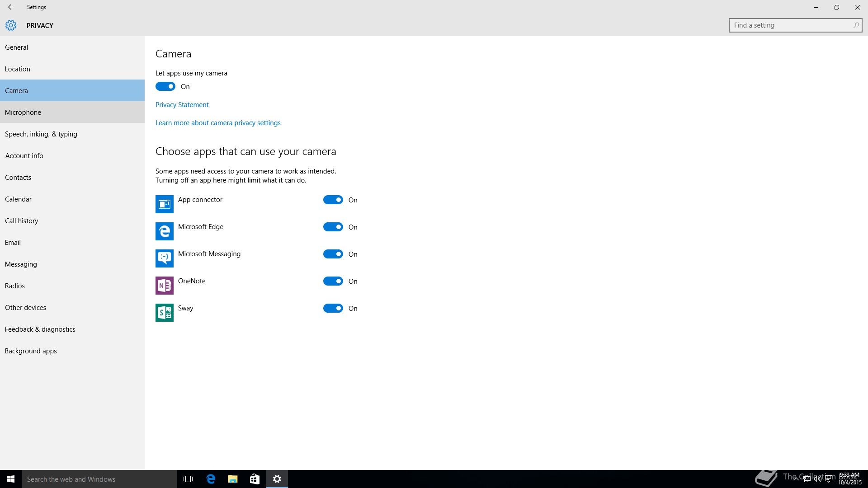The height and width of the screenshot is (488, 868).
Task: Open Call history settings
Action: pos(72,221)
